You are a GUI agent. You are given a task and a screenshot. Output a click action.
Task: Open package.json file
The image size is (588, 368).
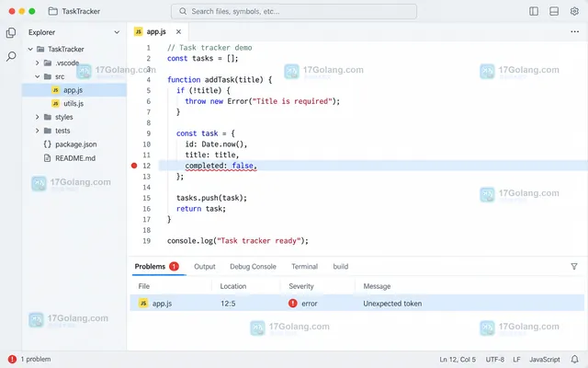point(74,144)
